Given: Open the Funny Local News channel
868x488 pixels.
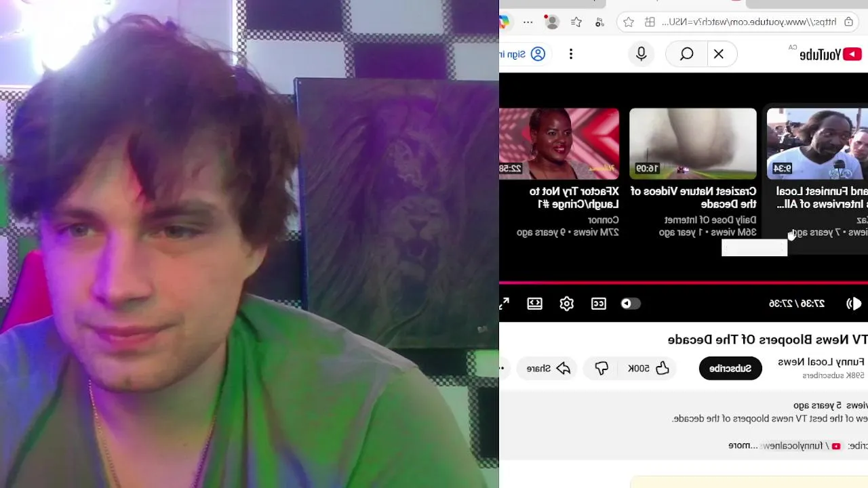Looking at the screenshot, I should click(x=821, y=362).
